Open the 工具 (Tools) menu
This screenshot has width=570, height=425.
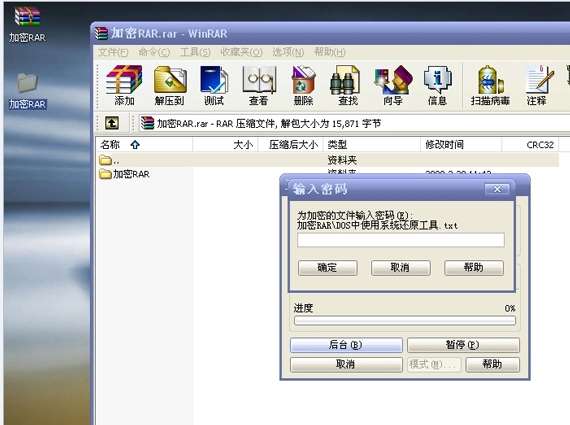point(195,52)
